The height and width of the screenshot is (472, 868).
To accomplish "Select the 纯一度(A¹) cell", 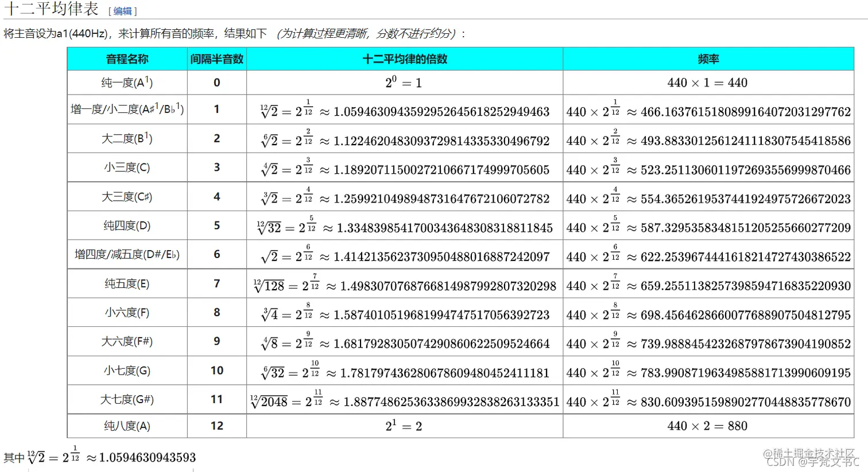I will [127, 83].
